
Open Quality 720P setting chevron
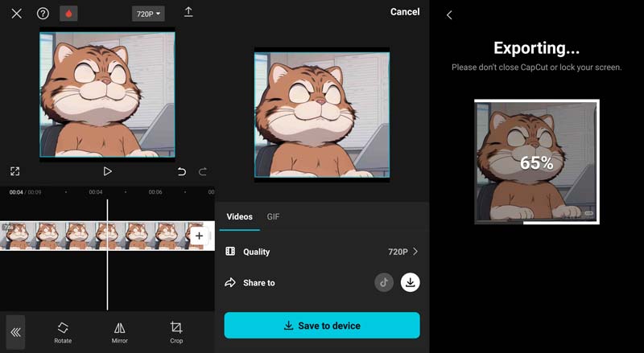415,251
